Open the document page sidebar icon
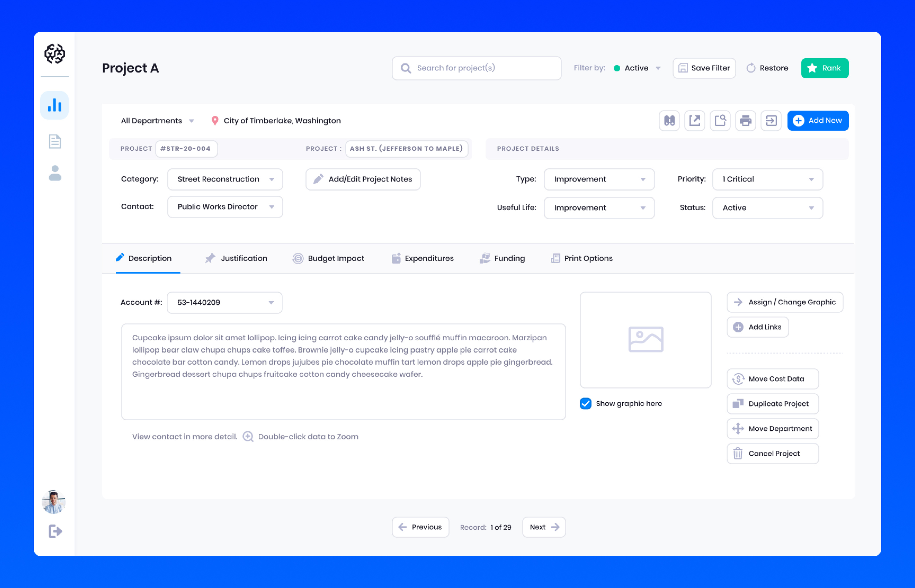915x588 pixels. [x=54, y=141]
